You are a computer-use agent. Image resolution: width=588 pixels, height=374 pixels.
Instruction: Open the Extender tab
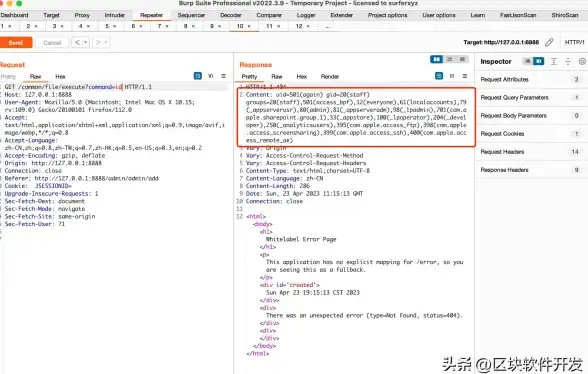(342, 15)
